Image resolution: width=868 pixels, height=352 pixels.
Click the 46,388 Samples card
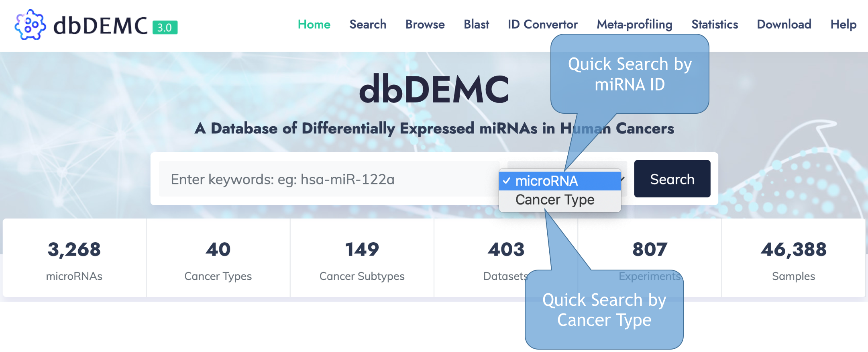pos(793,258)
